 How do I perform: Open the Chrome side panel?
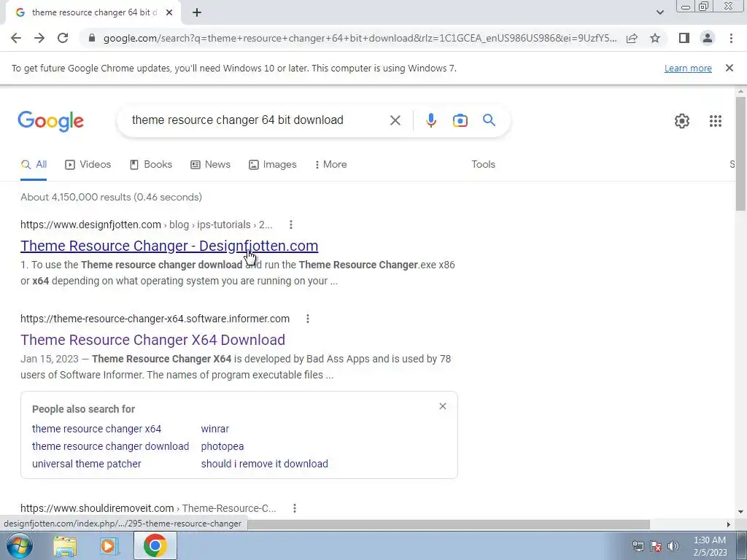(x=684, y=38)
